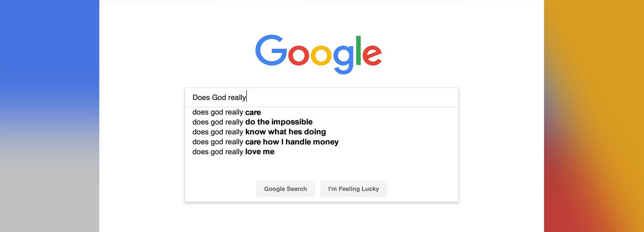
Task: Click the blue lowercase g in the logo
Action: click(343, 58)
